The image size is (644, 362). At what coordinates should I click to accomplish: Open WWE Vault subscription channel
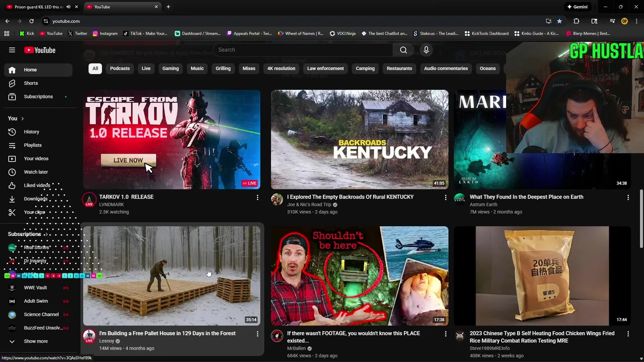tap(38, 288)
